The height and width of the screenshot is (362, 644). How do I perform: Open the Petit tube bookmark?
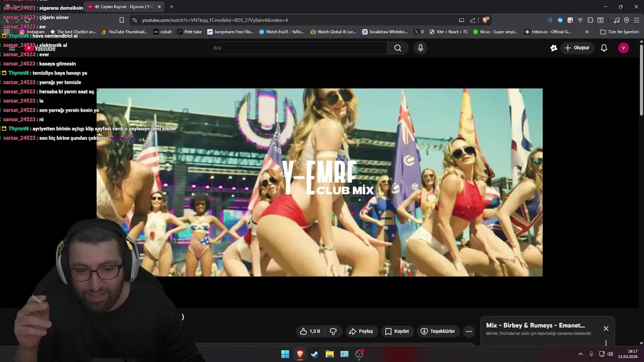point(189,32)
